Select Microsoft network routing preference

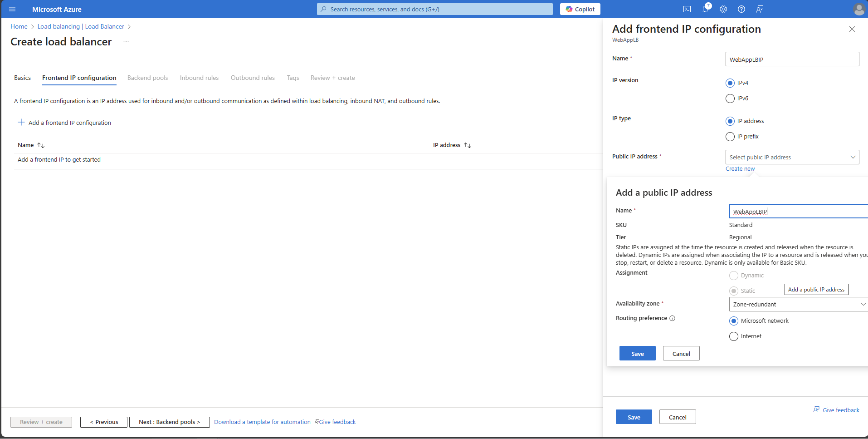click(734, 321)
